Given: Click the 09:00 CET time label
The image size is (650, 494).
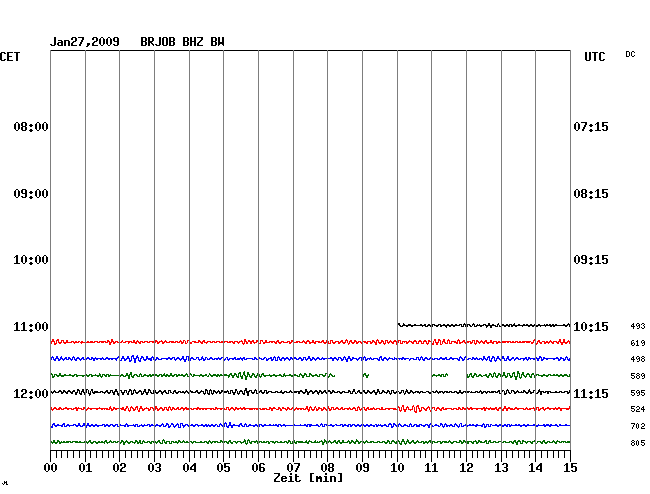Looking at the screenshot, I should 31,194.
